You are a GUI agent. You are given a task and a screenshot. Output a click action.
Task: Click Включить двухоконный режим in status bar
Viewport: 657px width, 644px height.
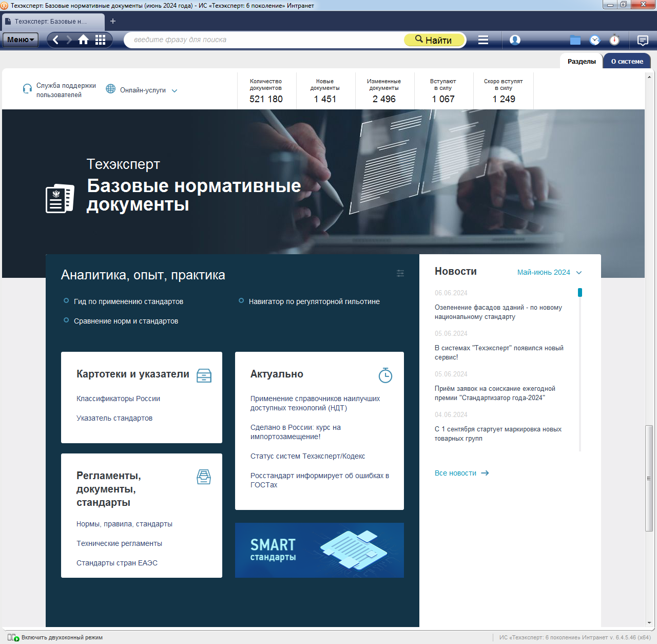point(62,637)
